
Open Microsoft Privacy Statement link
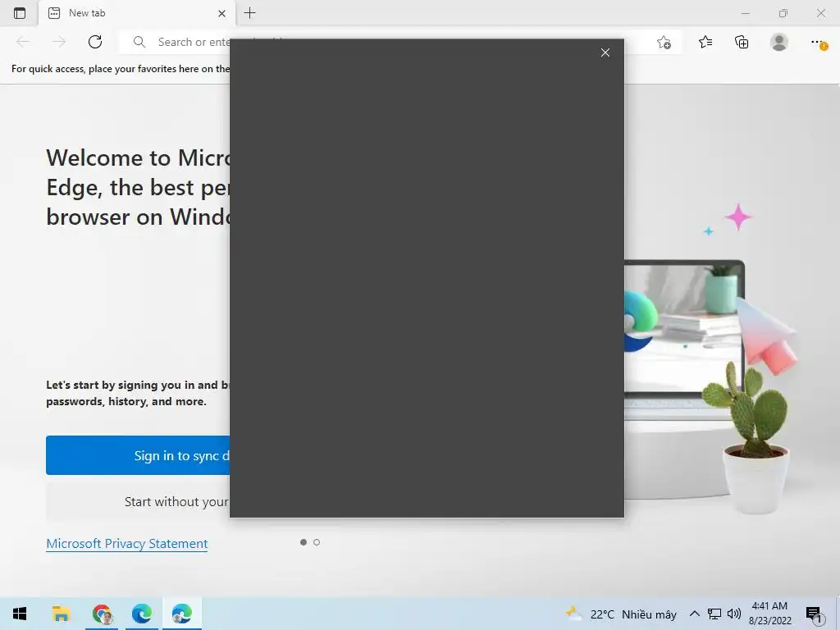click(127, 543)
